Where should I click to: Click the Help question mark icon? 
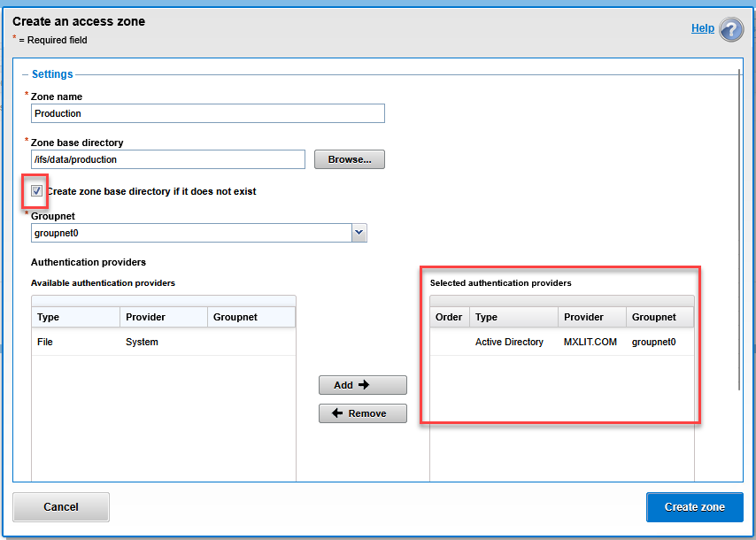click(x=731, y=29)
